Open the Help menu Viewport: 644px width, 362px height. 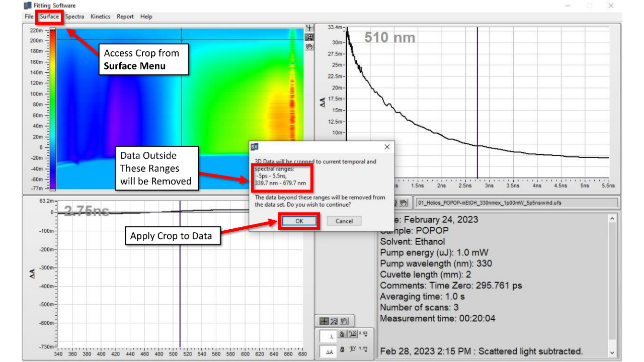coord(146,17)
